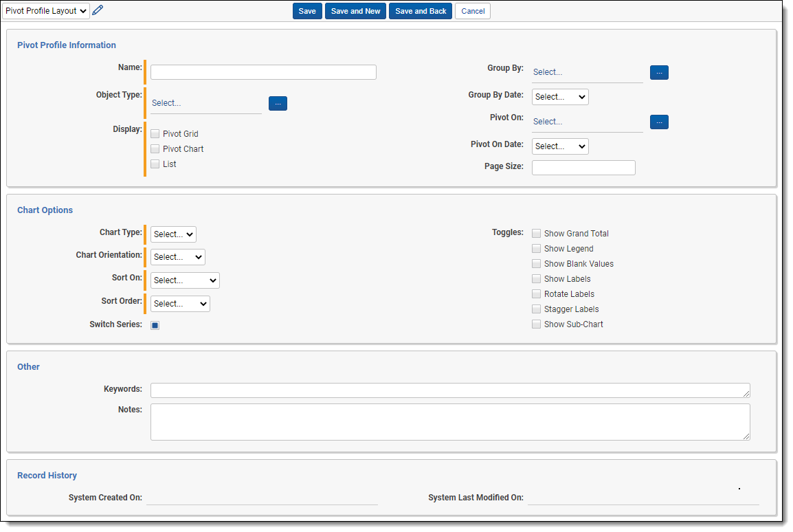Open the Object Type ellipsis picker

click(278, 103)
